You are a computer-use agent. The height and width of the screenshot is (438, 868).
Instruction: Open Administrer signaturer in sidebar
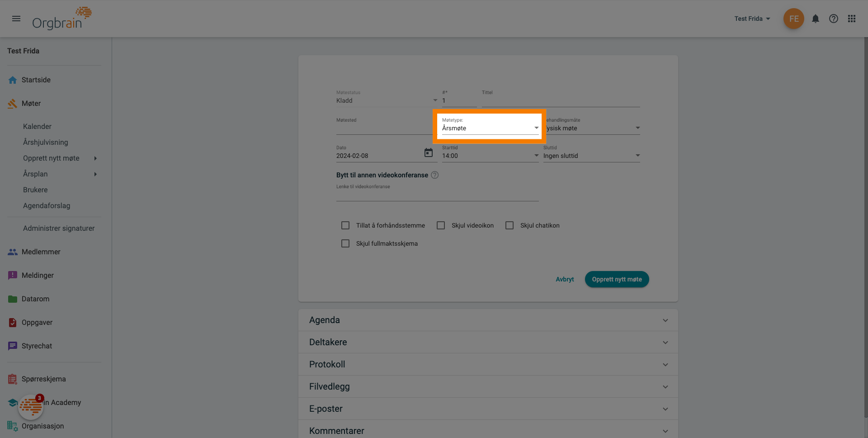(59, 229)
